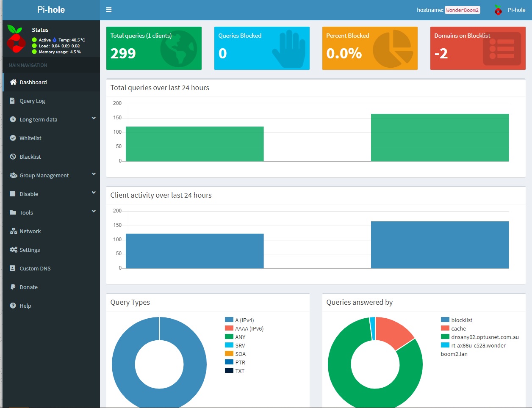Click the Whitelist check-circle icon

(x=13, y=138)
